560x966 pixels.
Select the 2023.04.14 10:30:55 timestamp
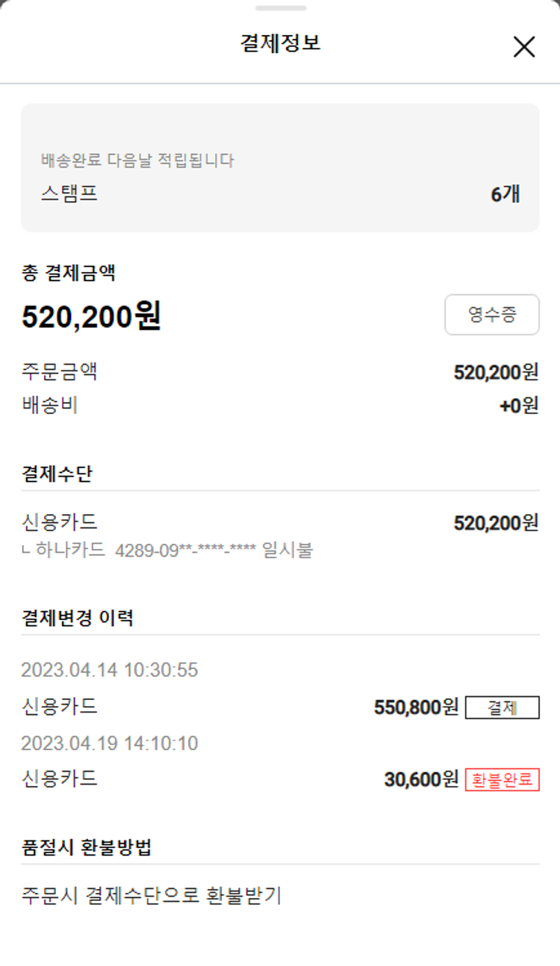(x=110, y=669)
